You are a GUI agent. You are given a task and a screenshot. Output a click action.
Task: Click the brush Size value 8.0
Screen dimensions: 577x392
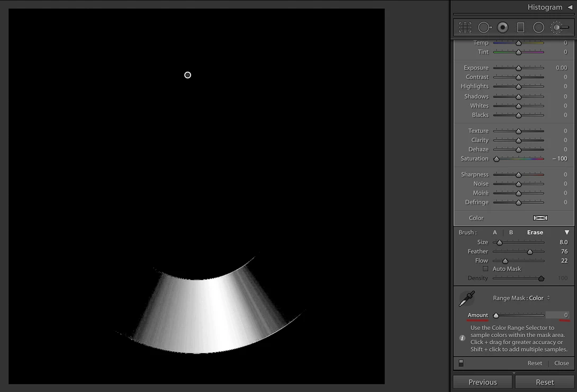click(563, 242)
